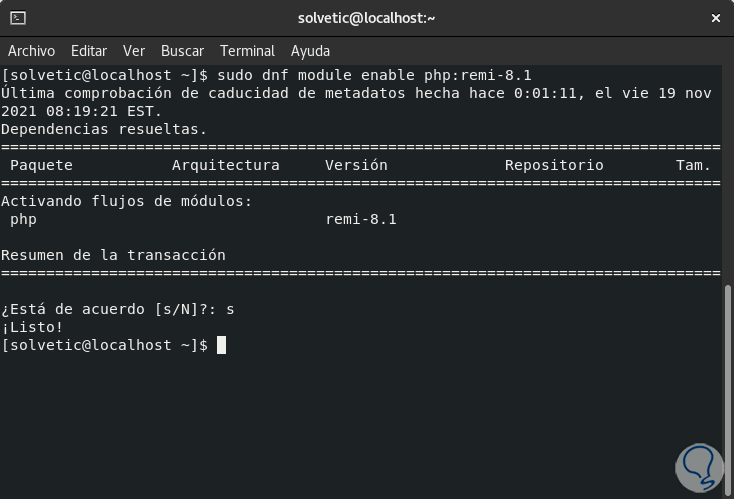Screen dimensions: 734x499
Task: Click the 'remi-8.1' version value
Action: tap(361, 219)
